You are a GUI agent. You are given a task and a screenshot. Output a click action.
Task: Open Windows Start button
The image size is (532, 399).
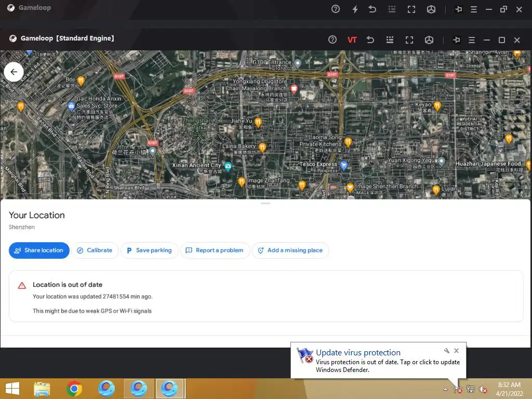[x=12, y=389]
